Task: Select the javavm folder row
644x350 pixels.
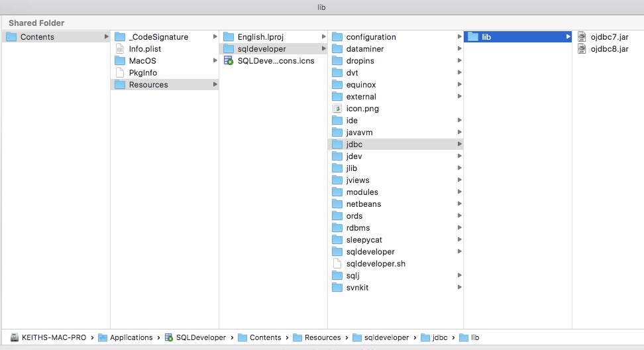Action: 396,133
